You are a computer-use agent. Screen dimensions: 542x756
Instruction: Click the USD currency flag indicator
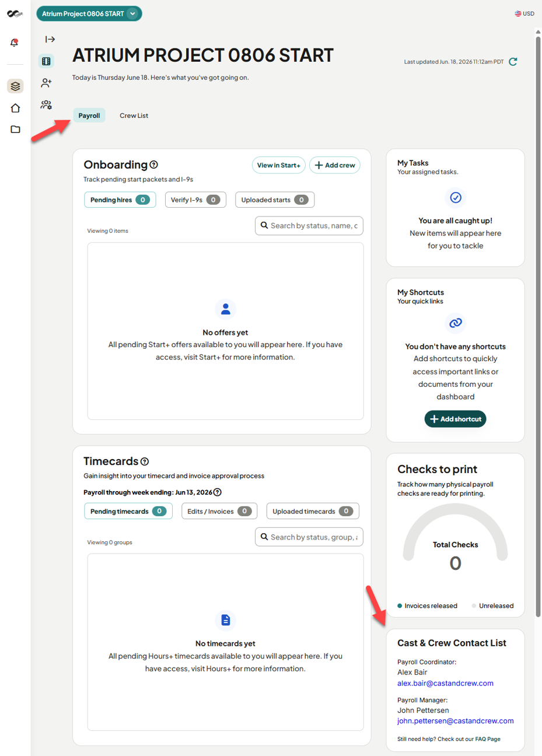tap(524, 13)
